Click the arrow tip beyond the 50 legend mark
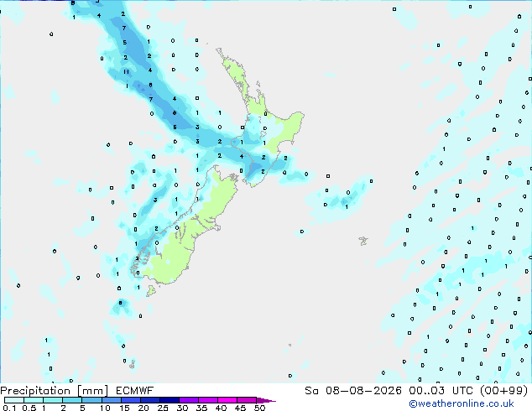This screenshot has height=411, width=532. 266,400
